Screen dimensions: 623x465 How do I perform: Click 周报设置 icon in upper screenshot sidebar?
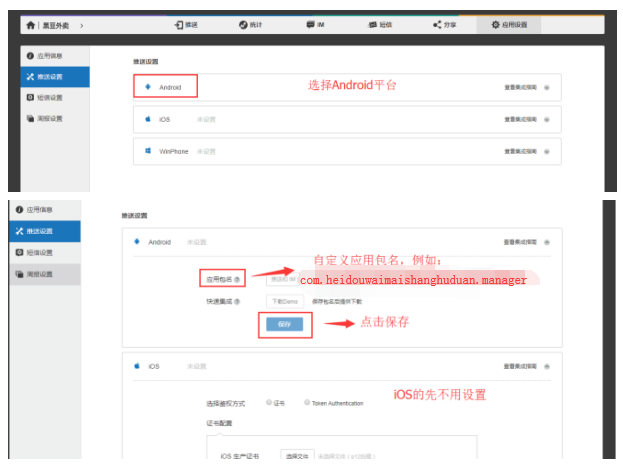[30, 118]
